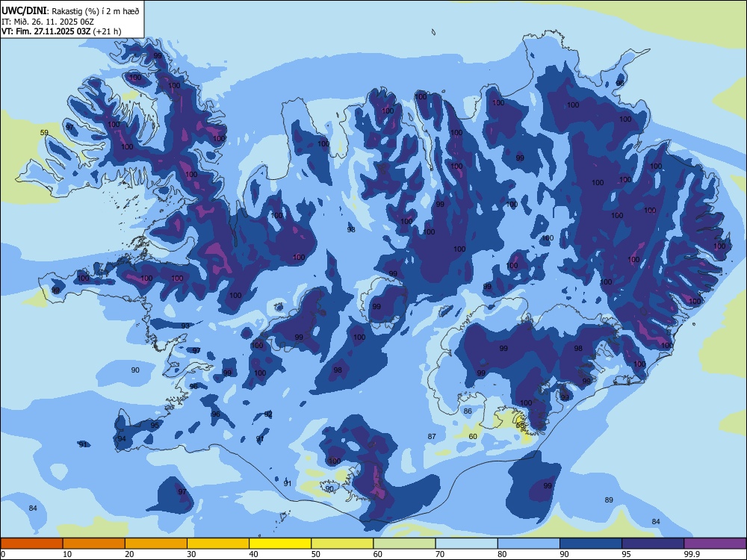Click the 0–10 dark orange legend swatch
Viewport: 747px width, 560px height.
pos(31,544)
